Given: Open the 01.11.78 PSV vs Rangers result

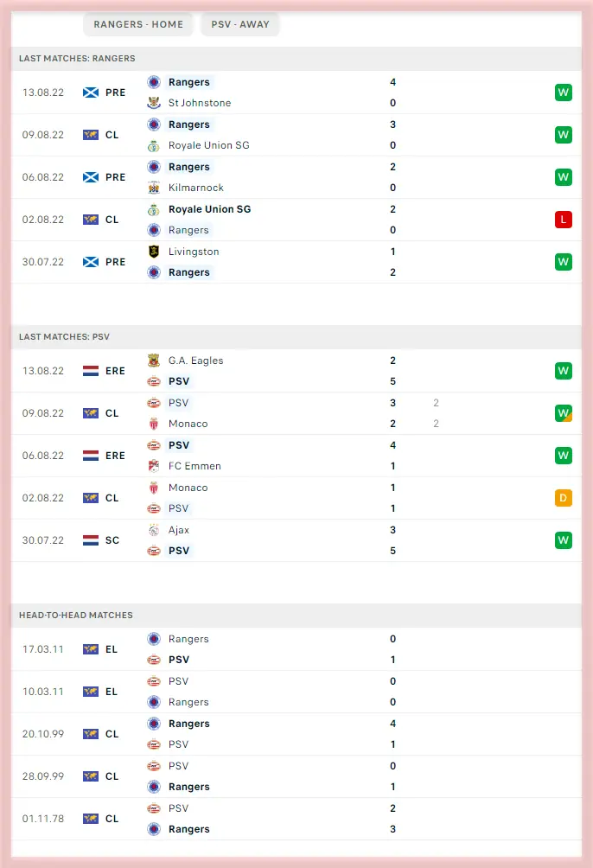Looking at the screenshot, I should (294, 819).
